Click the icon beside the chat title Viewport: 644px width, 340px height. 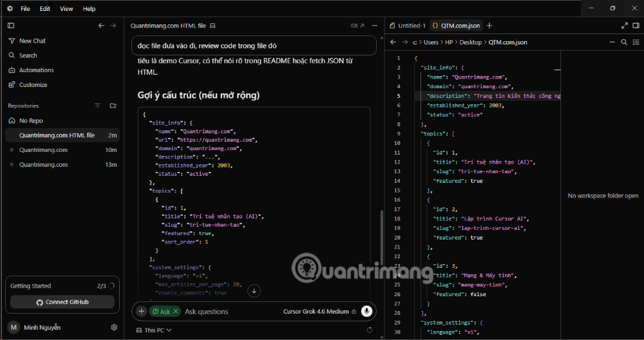tap(213, 26)
